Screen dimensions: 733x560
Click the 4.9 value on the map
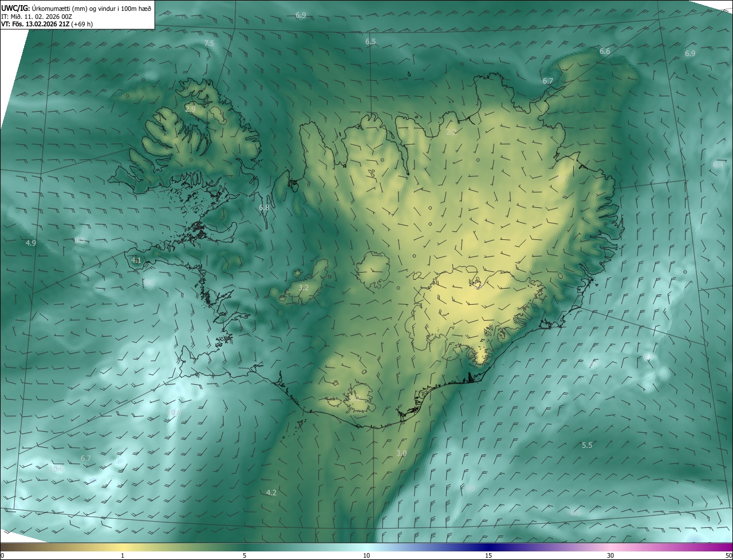(x=31, y=243)
